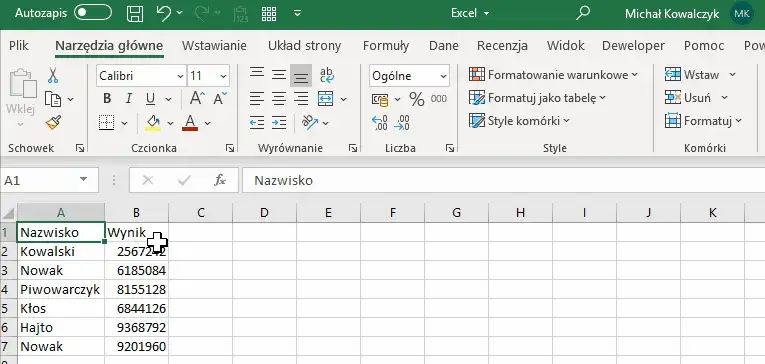Image resolution: width=765 pixels, height=364 pixels.
Task: Switch to the Pomoc tab
Action: tap(704, 46)
